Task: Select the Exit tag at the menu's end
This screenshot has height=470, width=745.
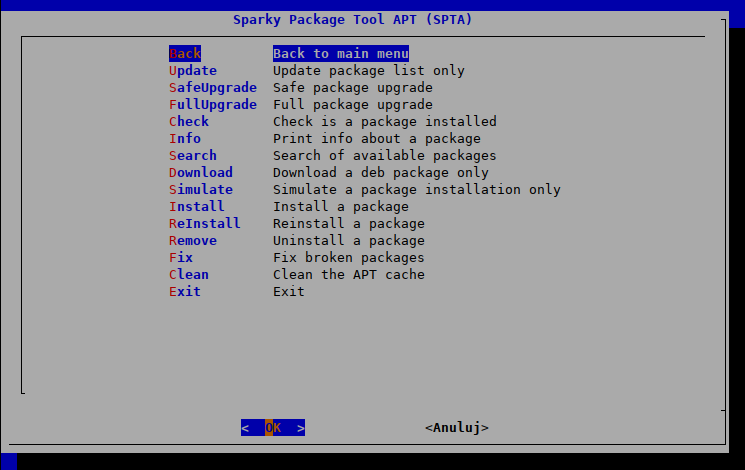Action: (185, 292)
